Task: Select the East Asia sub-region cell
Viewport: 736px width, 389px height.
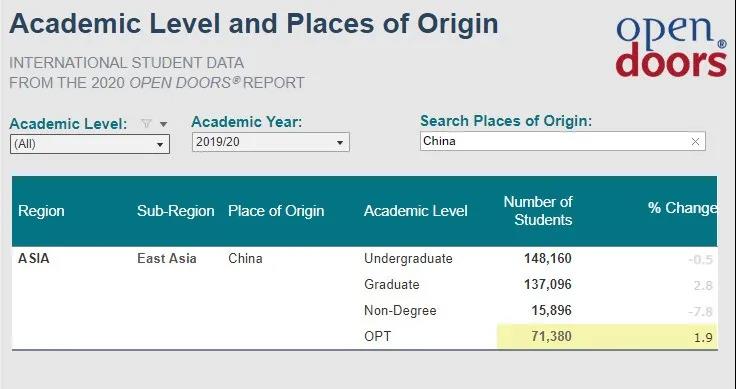Action: click(167, 259)
